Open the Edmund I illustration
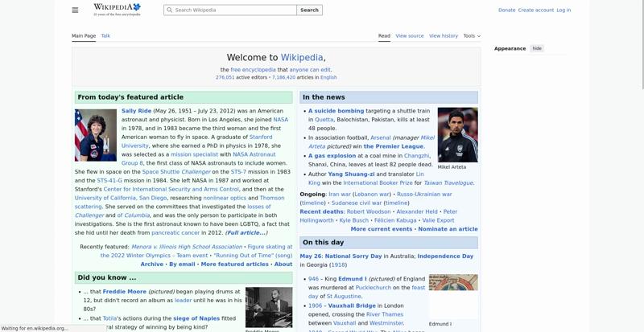The width and height of the screenshot is (644, 332). coord(453,282)
